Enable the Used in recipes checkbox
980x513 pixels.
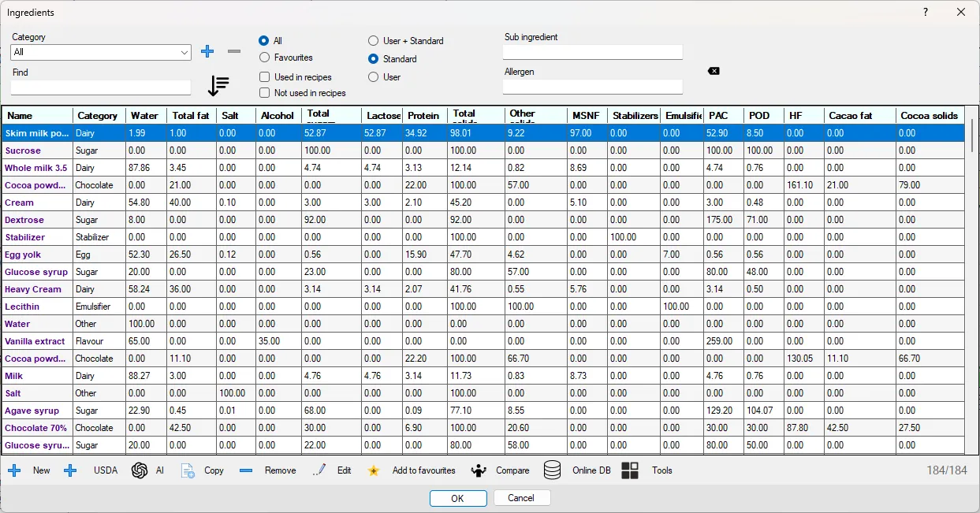tap(265, 77)
